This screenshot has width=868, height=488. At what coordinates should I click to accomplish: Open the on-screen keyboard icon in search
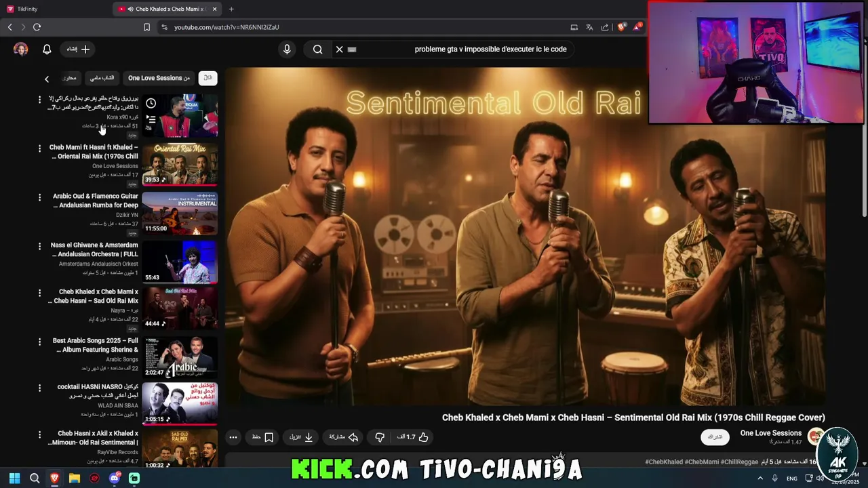point(352,49)
